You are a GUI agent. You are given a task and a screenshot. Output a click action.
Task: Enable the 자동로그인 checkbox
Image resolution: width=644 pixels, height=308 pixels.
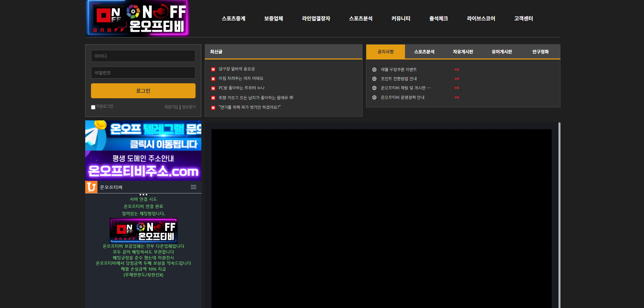(x=93, y=107)
